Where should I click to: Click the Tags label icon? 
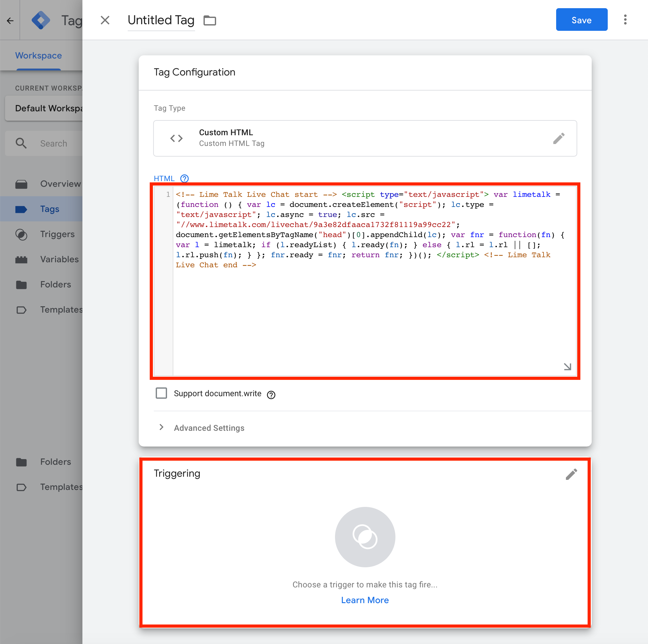[x=21, y=209]
